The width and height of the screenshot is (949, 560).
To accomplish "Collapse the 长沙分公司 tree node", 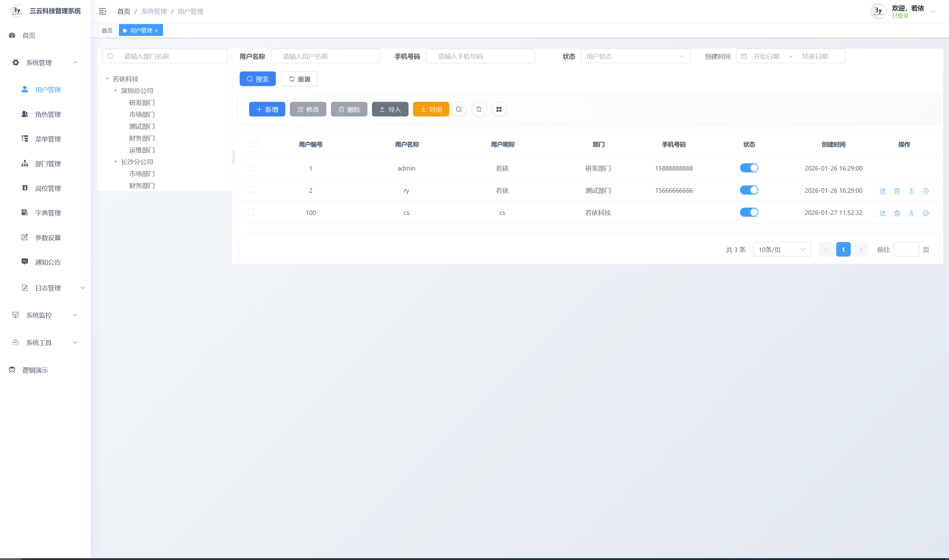I will (116, 162).
